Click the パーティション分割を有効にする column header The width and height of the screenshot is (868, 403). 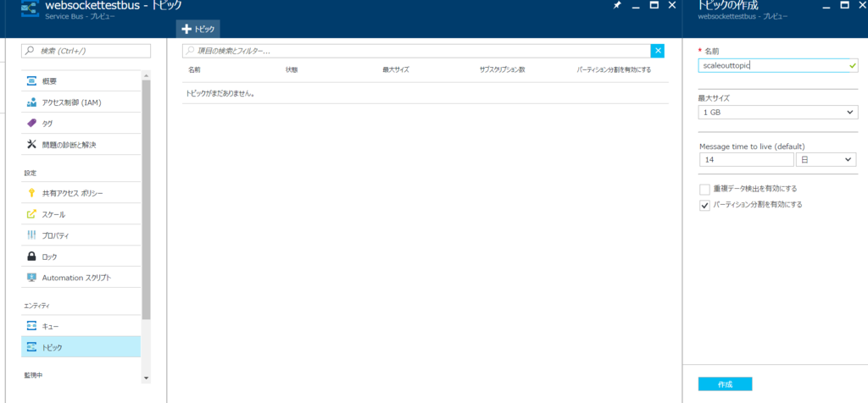click(614, 70)
